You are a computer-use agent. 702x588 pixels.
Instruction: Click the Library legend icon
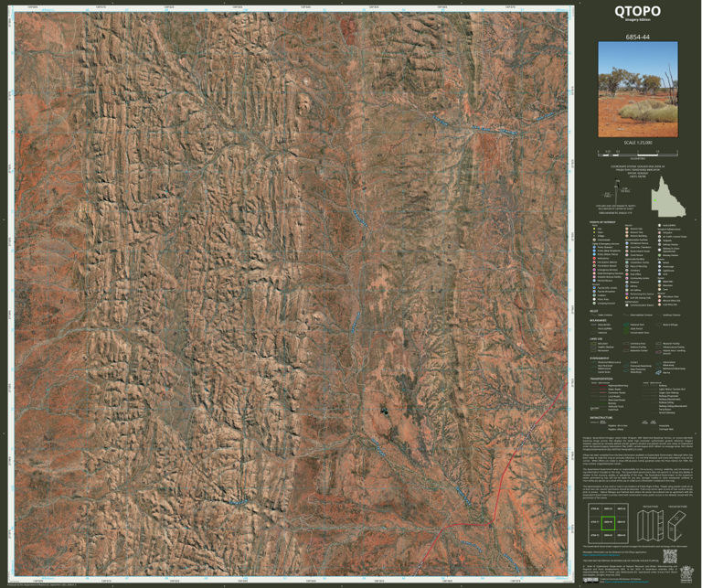(627, 286)
